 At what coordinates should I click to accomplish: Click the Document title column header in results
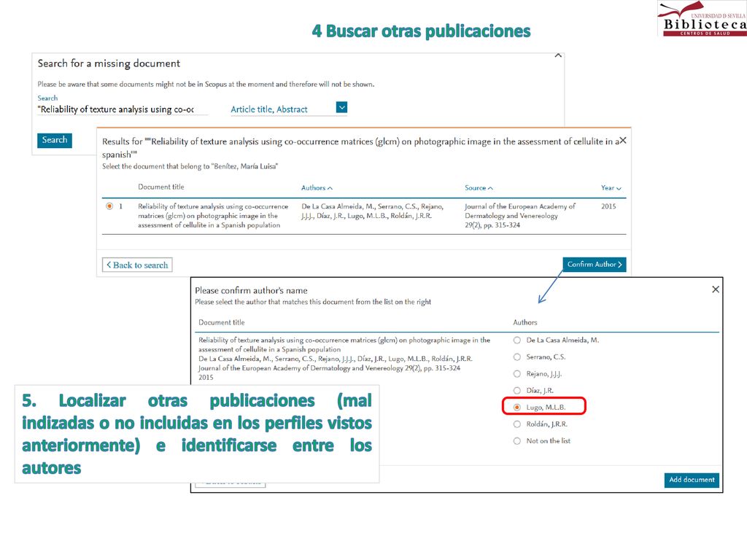pos(161,187)
